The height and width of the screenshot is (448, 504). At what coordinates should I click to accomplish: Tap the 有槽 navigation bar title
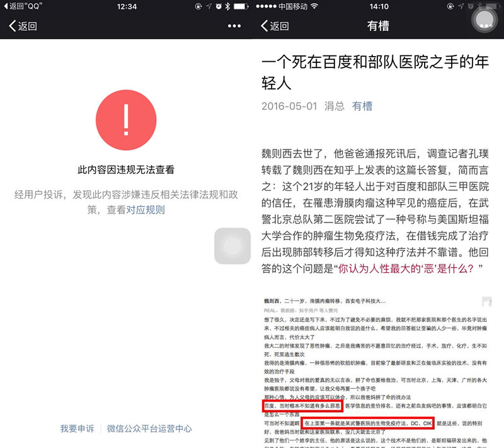click(377, 26)
